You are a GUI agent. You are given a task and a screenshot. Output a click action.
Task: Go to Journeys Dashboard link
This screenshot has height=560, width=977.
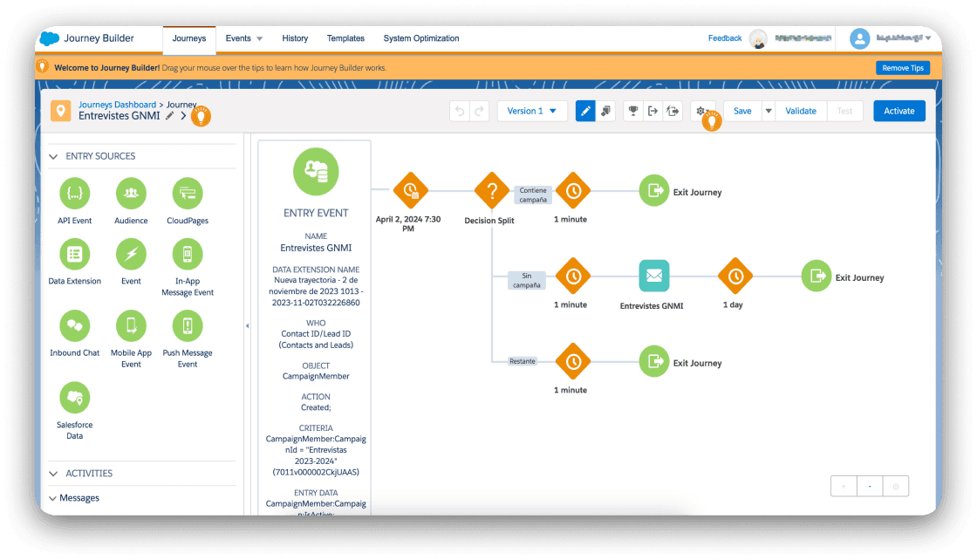[x=117, y=105]
